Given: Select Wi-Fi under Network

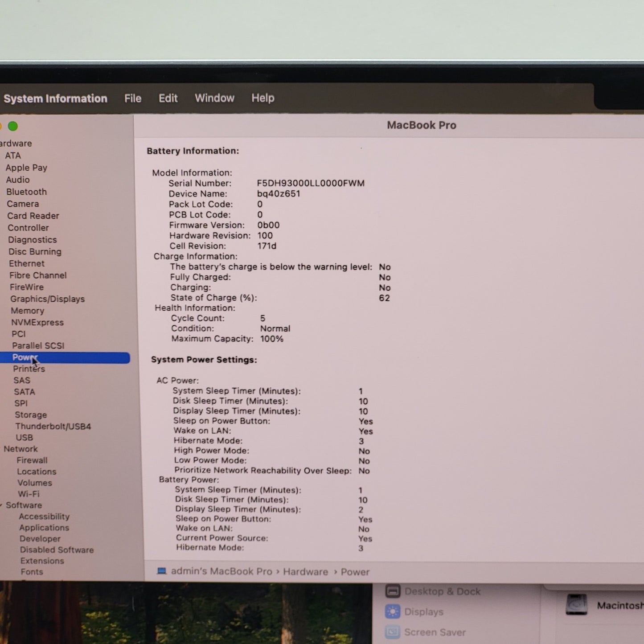Looking at the screenshot, I should pyautogui.click(x=29, y=494).
